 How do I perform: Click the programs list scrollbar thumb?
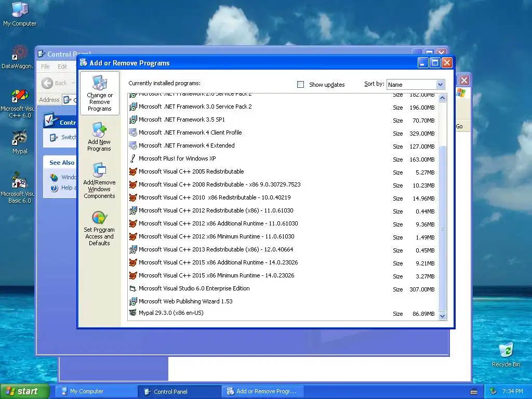pyautogui.click(x=442, y=228)
